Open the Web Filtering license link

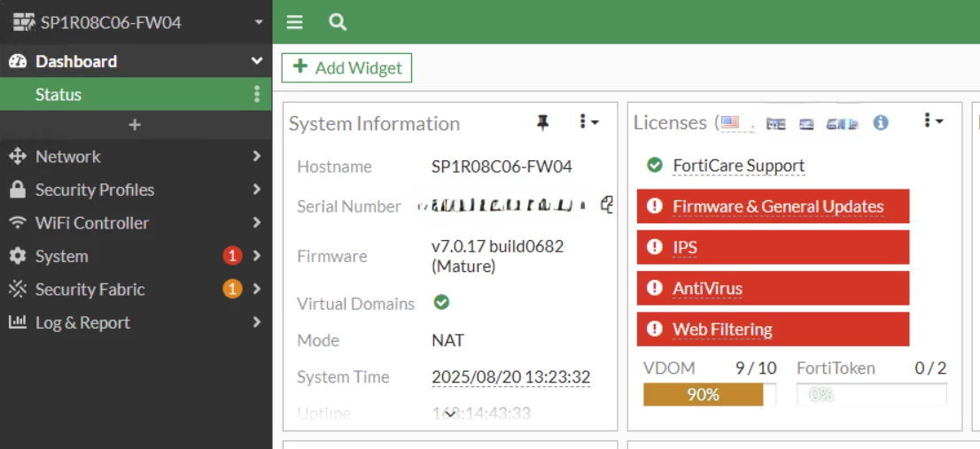[722, 329]
